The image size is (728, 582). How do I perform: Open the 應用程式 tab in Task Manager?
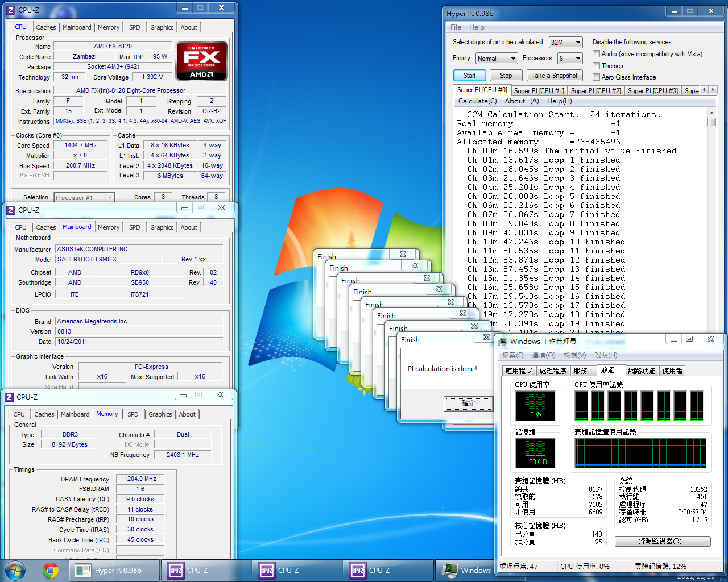coord(519,371)
